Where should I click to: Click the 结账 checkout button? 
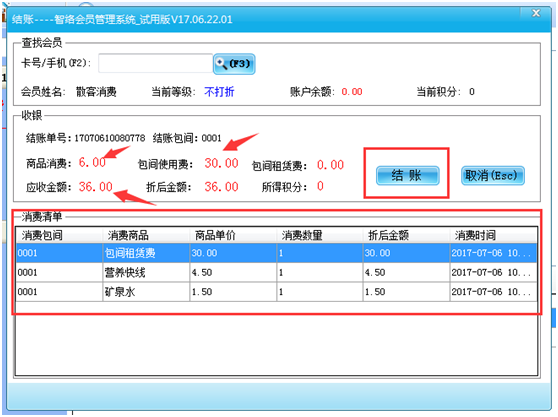tap(407, 175)
